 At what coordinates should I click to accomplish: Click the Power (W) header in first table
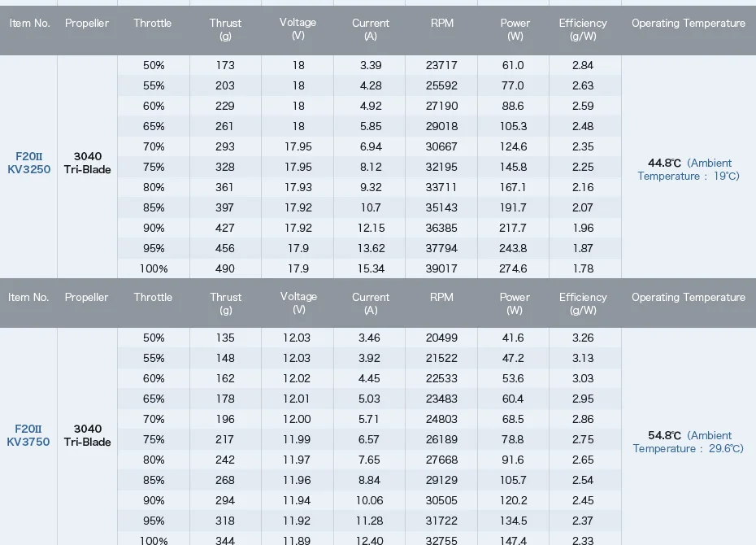pyautogui.click(x=515, y=29)
